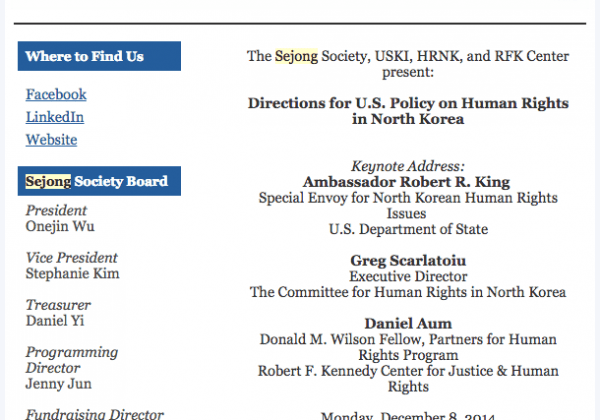Click the 'Sejong Society Board' sidebar header

99,181
